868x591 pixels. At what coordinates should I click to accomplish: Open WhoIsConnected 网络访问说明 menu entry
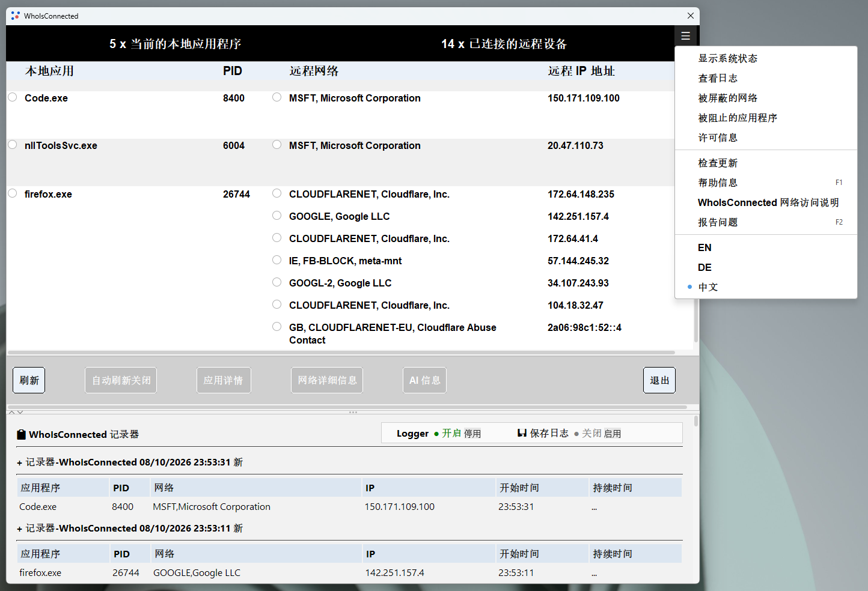coord(766,202)
